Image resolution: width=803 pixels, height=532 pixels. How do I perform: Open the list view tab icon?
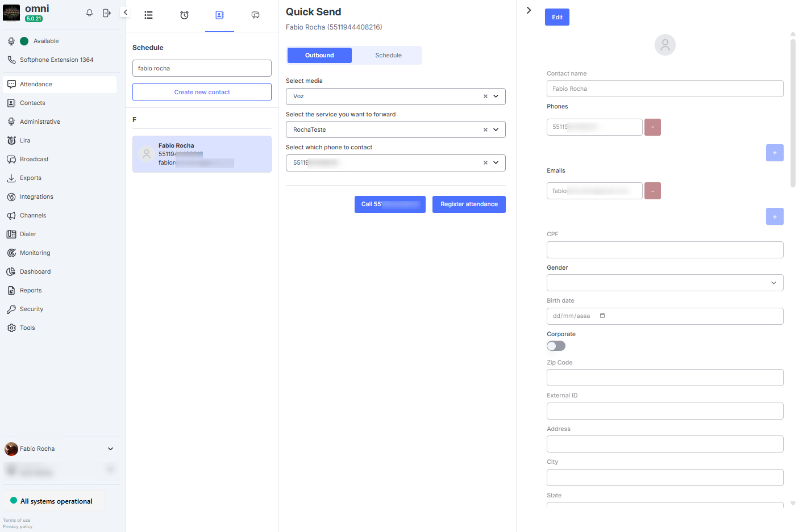[x=148, y=15]
